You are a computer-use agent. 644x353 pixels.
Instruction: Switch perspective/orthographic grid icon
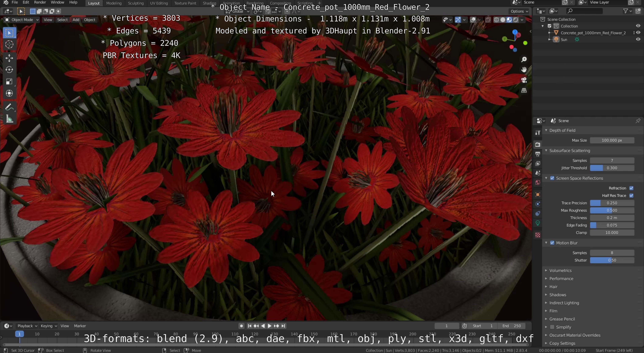click(x=524, y=90)
